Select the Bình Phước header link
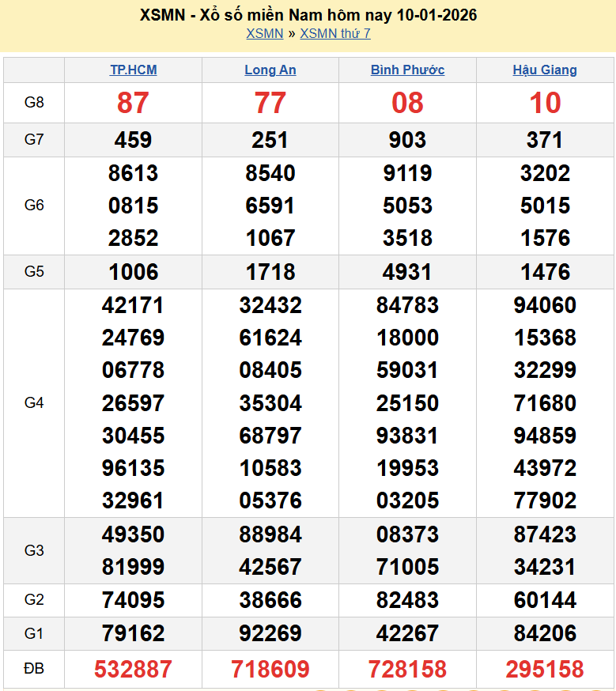 (x=407, y=70)
